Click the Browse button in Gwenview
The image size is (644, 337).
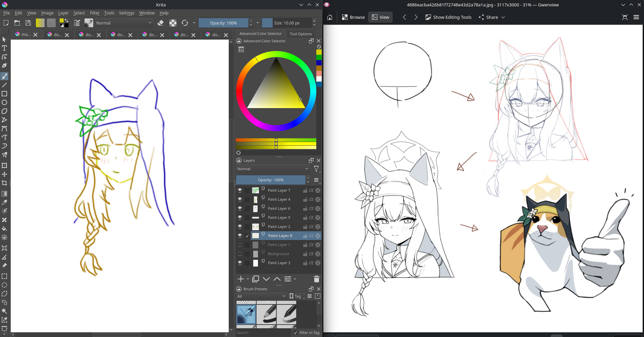click(353, 17)
